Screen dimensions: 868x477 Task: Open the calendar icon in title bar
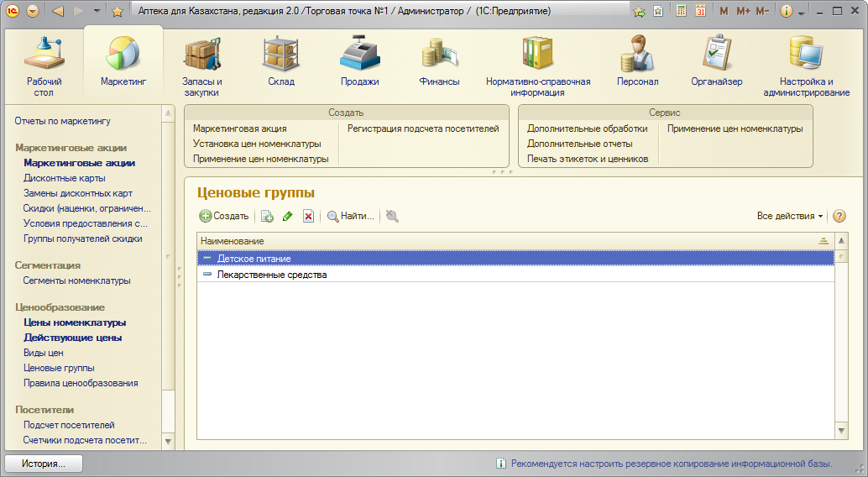(700, 11)
